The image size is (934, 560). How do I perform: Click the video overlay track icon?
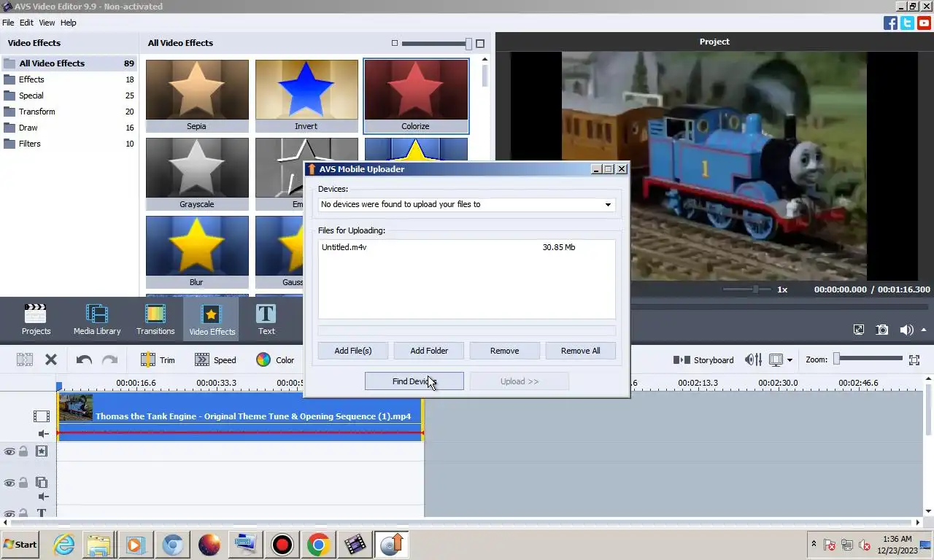click(42, 483)
